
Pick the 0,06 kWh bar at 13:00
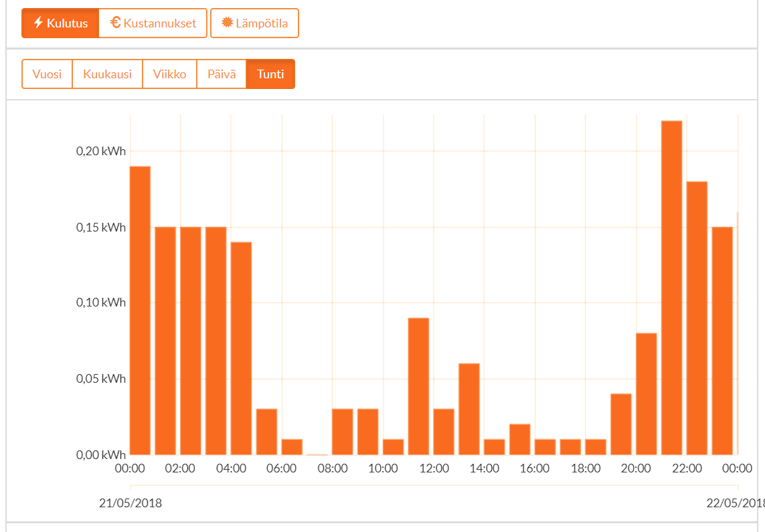pos(469,409)
